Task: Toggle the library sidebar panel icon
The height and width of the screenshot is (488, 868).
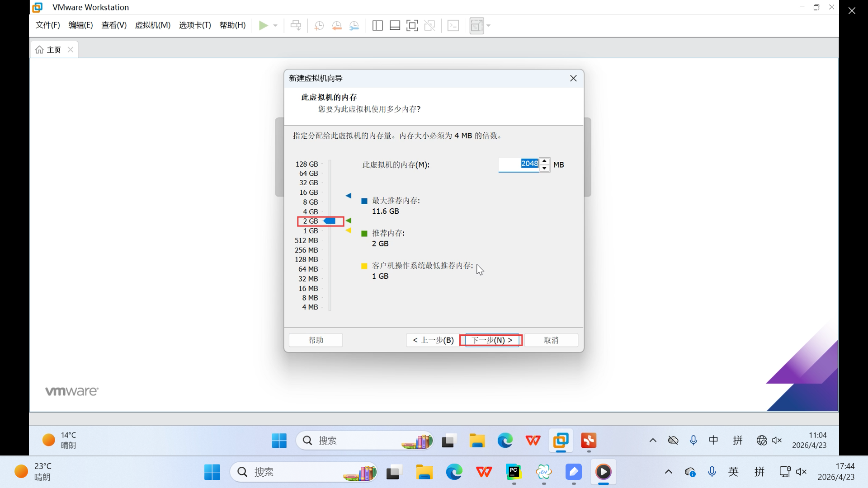Action: (377, 26)
